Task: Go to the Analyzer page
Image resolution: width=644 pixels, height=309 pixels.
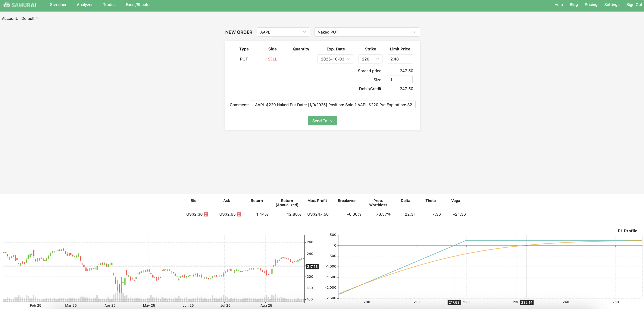Action: 84,5
